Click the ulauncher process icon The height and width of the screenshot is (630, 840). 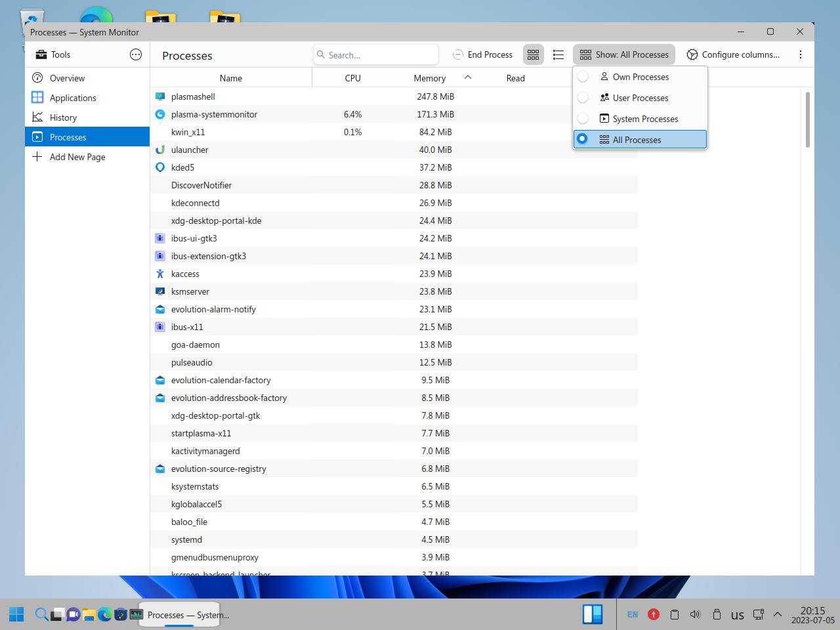(x=159, y=150)
